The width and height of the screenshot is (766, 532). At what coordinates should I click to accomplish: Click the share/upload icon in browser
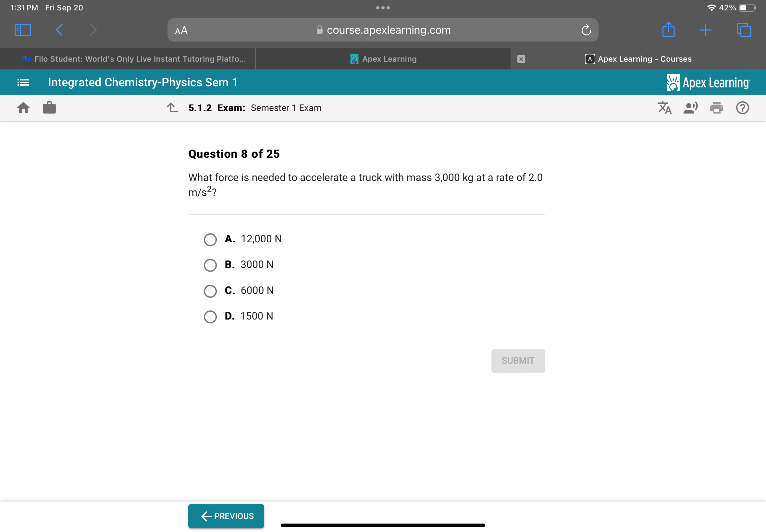coord(668,30)
